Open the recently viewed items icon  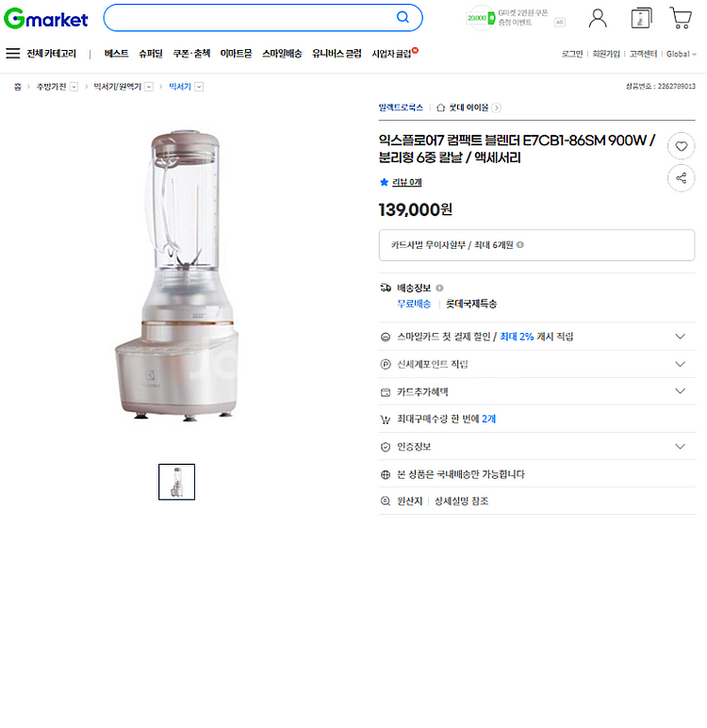[x=641, y=19]
